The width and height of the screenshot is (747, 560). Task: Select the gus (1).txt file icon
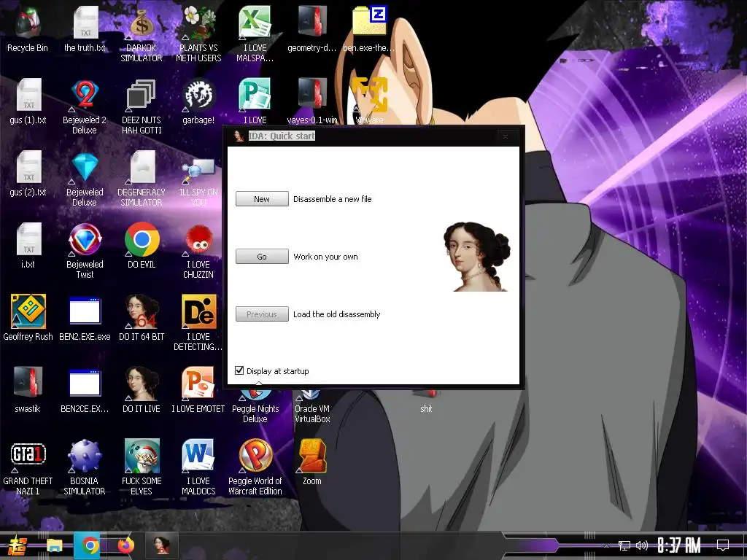pyautogui.click(x=28, y=95)
